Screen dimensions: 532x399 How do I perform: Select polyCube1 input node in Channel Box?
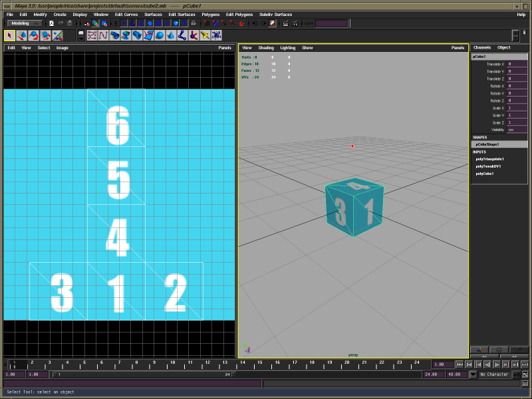click(485, 174)
